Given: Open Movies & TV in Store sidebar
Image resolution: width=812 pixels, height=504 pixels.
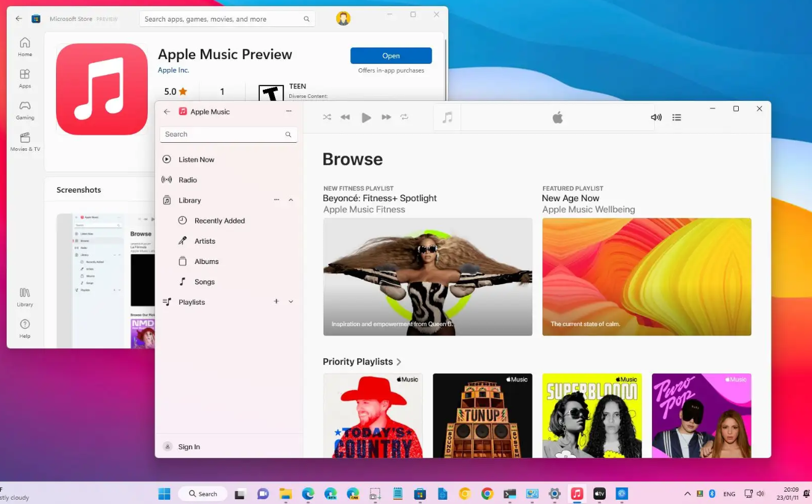Looking at the screenshot, I should pos(25,142).
